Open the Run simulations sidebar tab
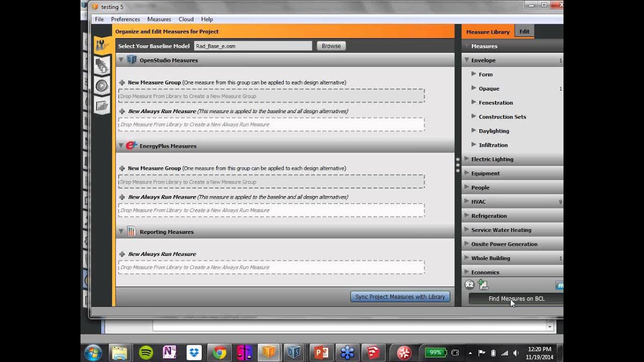Image resolution: width=644 pixels, height=362 pixels. pyautogui.click(x=102, y=85)
